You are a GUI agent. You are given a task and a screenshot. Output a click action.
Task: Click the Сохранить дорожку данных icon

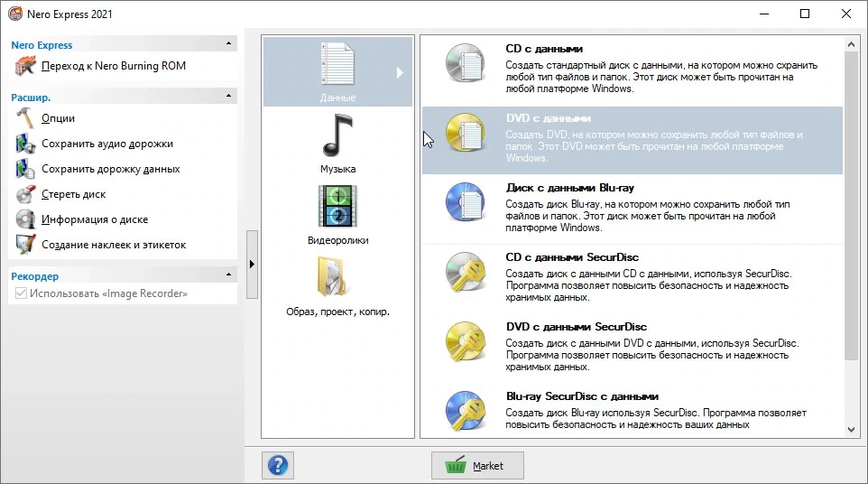(25, 169)
